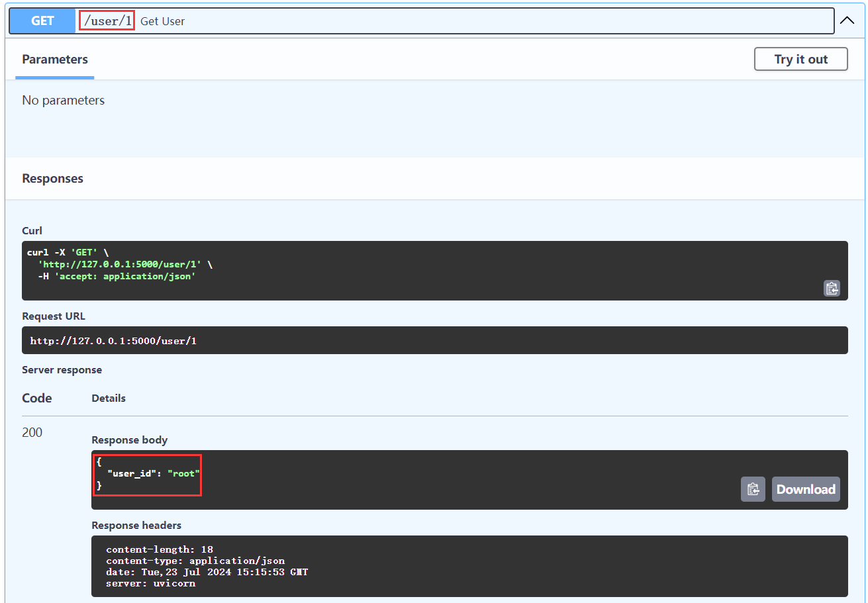Select the Parameters tab

55,60
